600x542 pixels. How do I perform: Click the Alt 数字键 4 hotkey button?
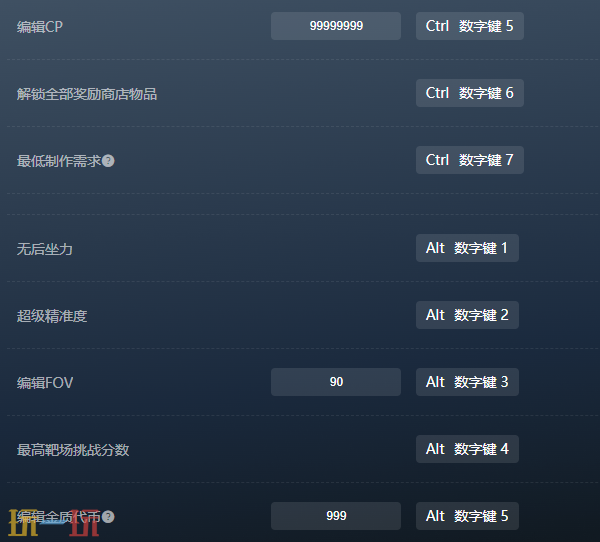467,449
